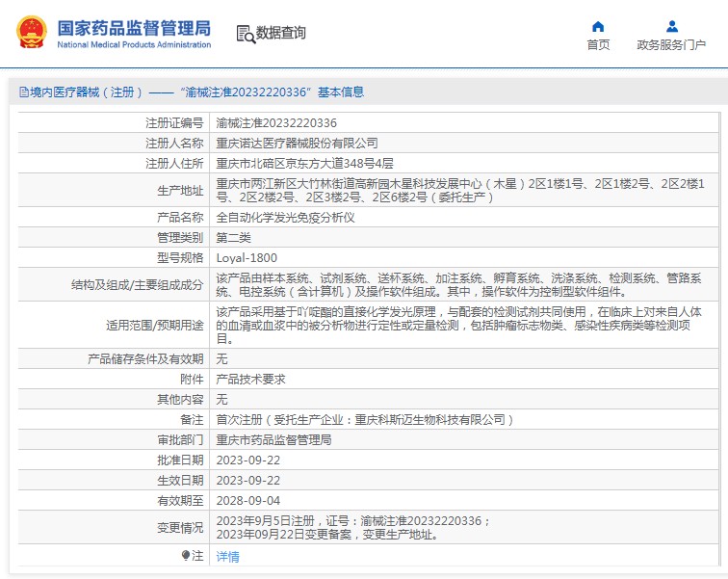Click 适用范围/预期用途 label
The image size is (728, 579).
(x=155, y=325)
